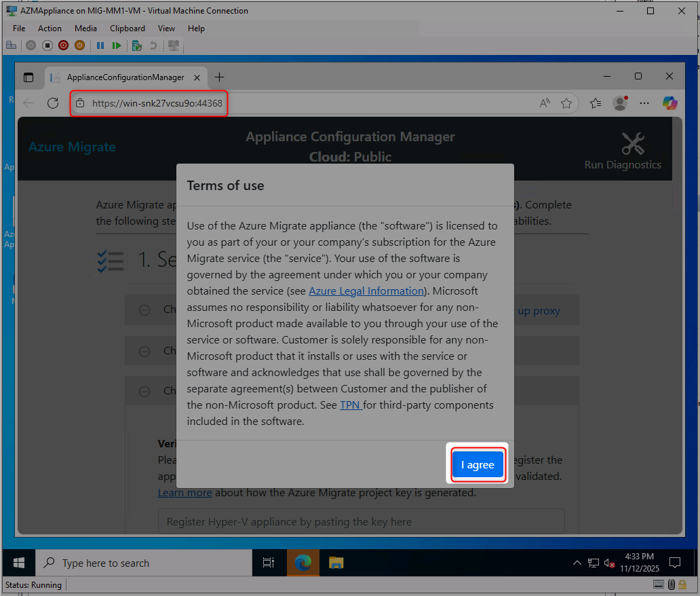Show hidden system tray icons
Image resolution: width=700 pixels, height=596 pixels.
pos(577,563)
